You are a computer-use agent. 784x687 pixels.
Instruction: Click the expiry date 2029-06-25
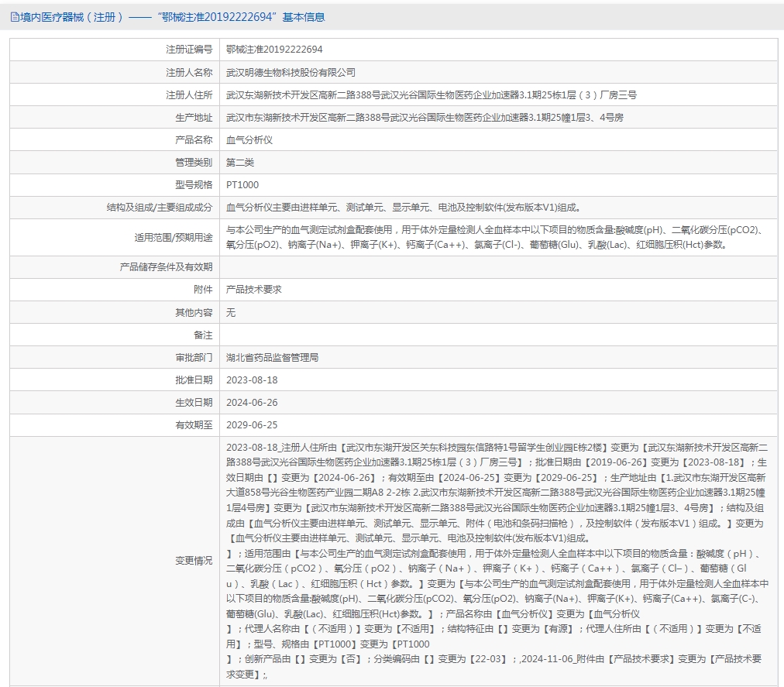coord(252,425)
